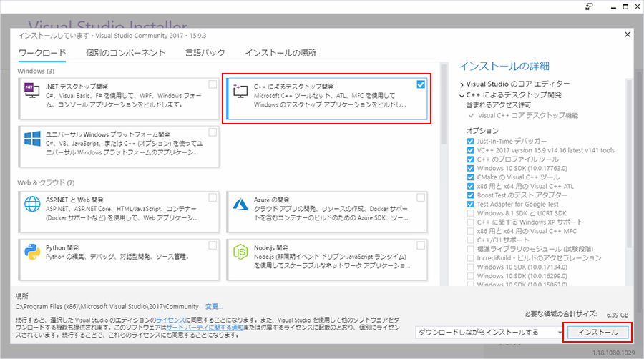Check IncrediBuild ビルドのアクセラレーション option
The height and width of the screenshot is (359, 644).
tap(470, 258)
